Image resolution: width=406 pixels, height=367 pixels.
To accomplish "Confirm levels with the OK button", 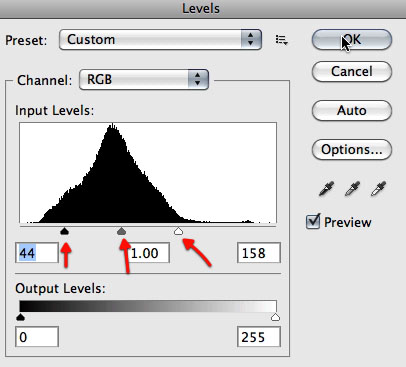I will pos(352,39).
